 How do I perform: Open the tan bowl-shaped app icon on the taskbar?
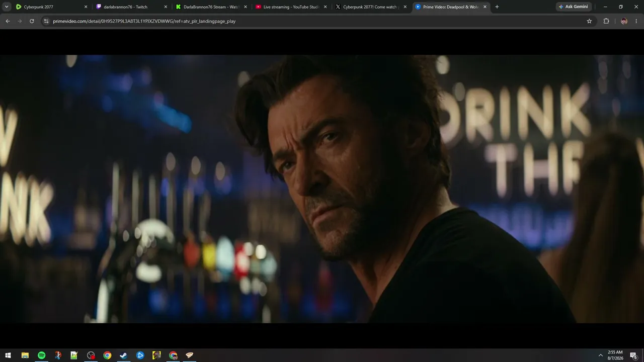click(189, 355)
